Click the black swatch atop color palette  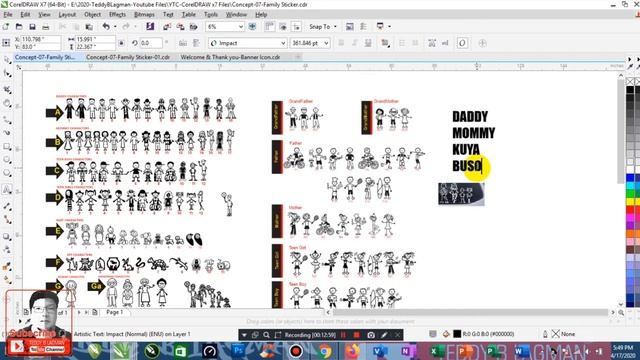(630, 90)
